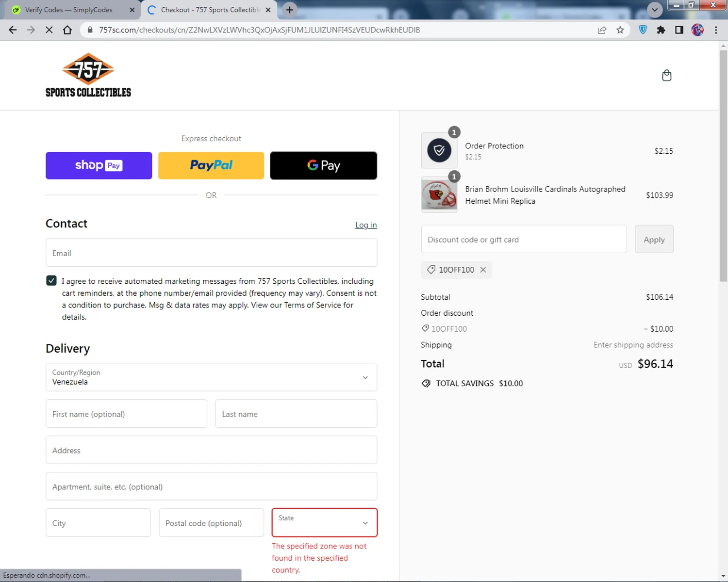Open the Bitwarden shield extension
The image size is (728, 582).
pyautogui.click(x=643, y=30)
